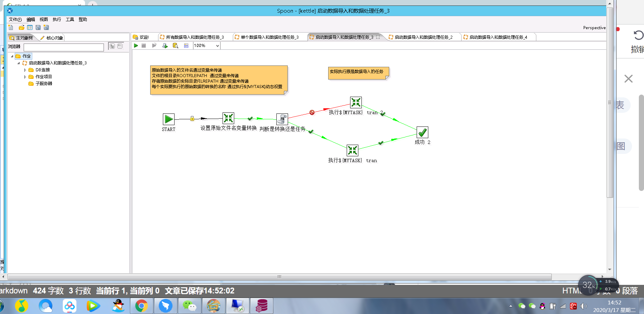
Task: Click the Save file toolbar icon
Action: [x=38, y=27]
